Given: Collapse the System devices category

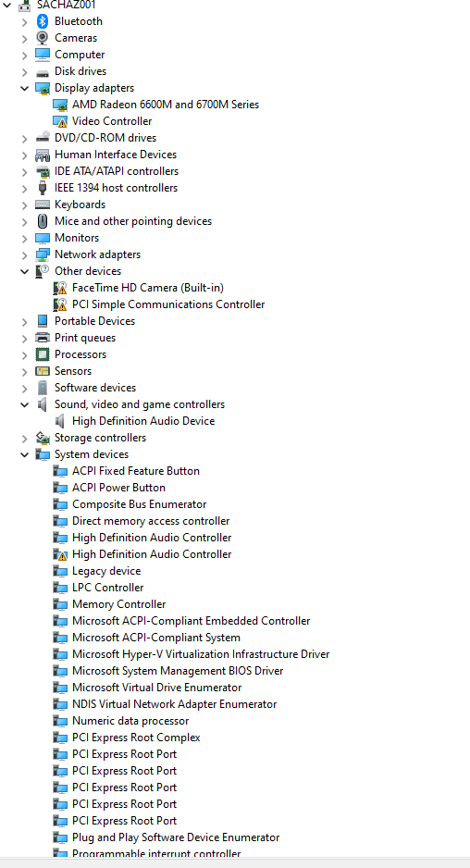Looking at the screenshot, I should [24, 454].
